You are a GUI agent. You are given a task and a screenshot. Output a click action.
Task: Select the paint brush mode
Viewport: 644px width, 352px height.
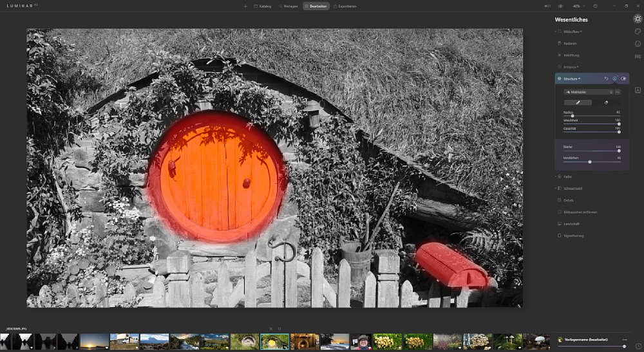click(x=578, y=102)
